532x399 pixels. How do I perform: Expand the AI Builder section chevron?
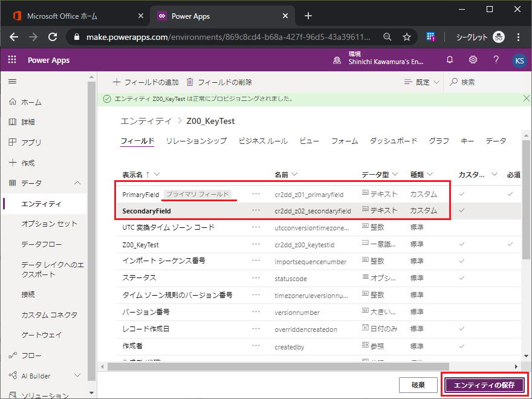coord(77,375)
